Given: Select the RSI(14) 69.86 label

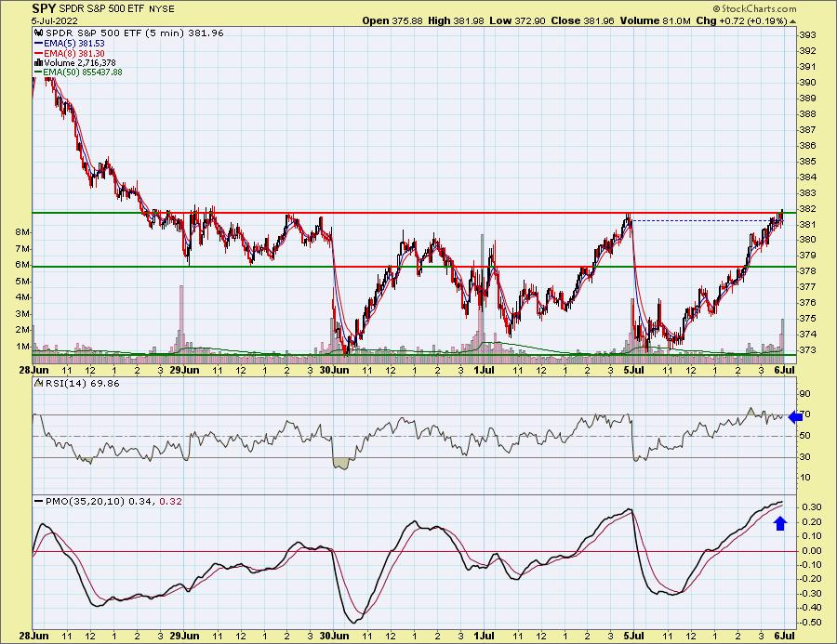Looking at the screenshot, I should [82, 383].
